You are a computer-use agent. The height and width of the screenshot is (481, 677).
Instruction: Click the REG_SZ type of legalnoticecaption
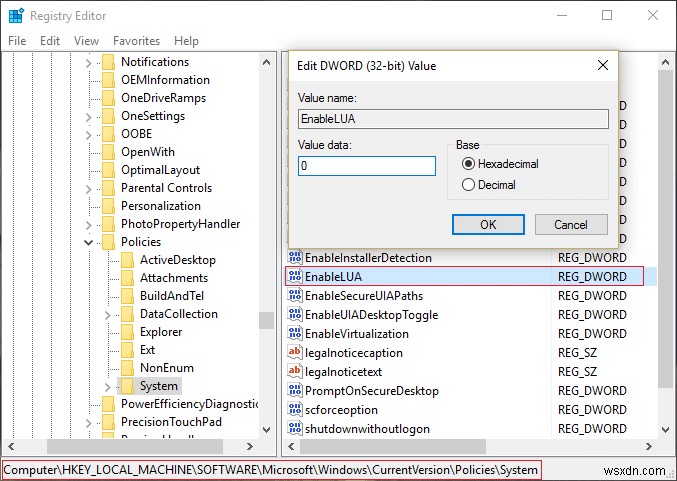[x=577, y=353]
